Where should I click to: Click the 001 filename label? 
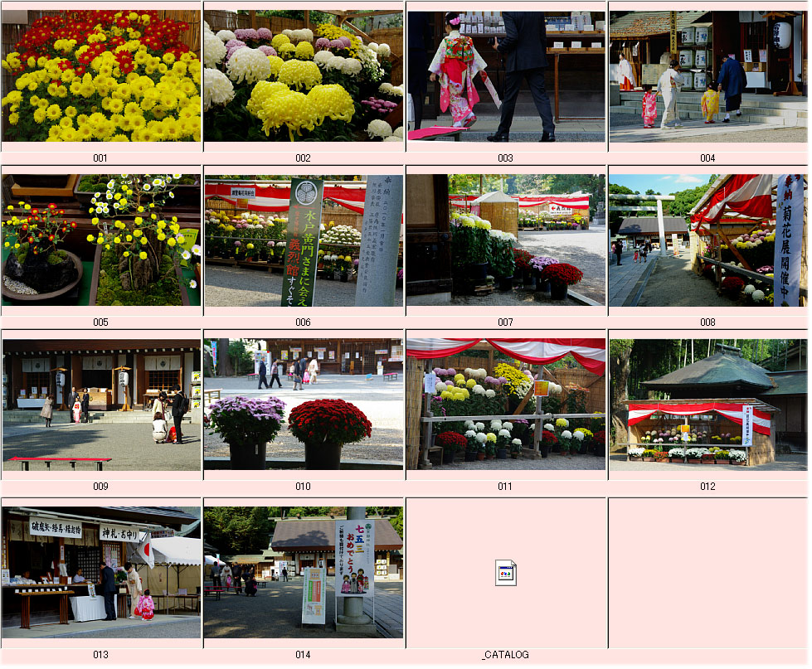[x=100, y=158]
